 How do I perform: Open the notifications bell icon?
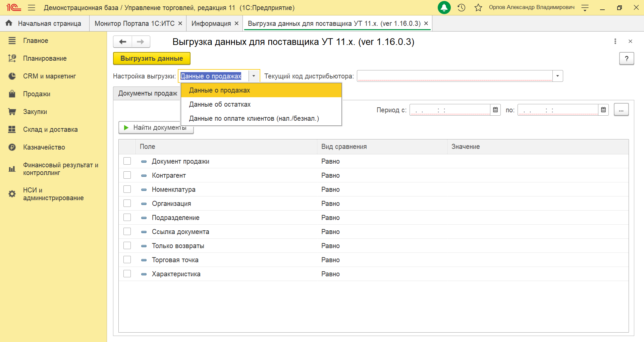point(444,7)
